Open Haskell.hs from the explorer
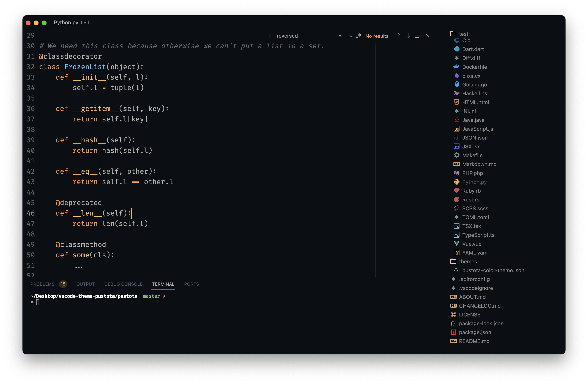The width and height of the screenshot is (588, 384). tap(474, 93)
